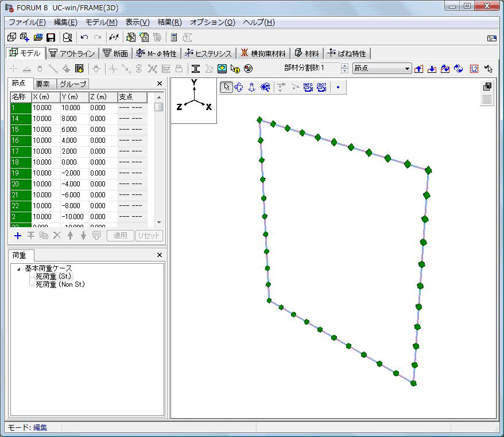Click the blue up-arrow load icon
The image size is (504, 437).
pos(418,69)
